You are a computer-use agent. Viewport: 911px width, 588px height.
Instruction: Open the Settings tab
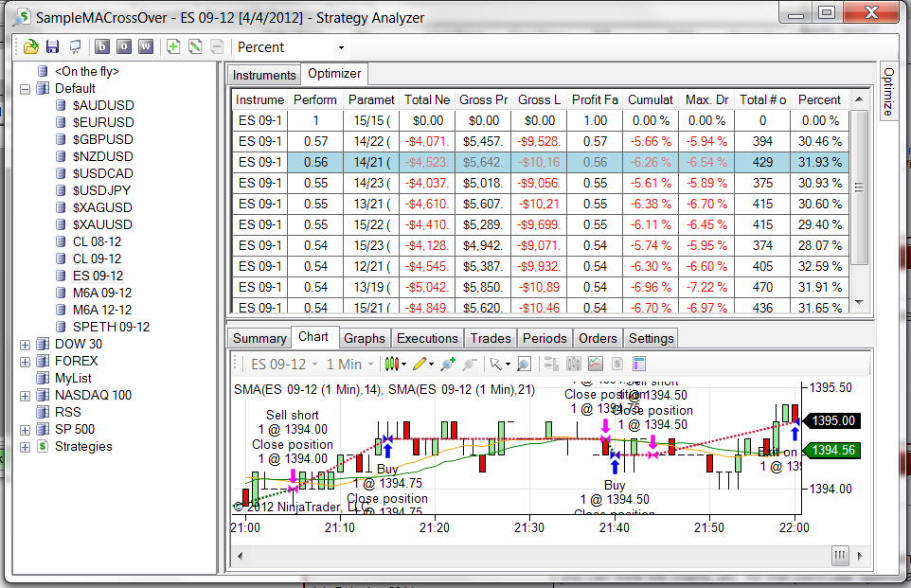651,338
